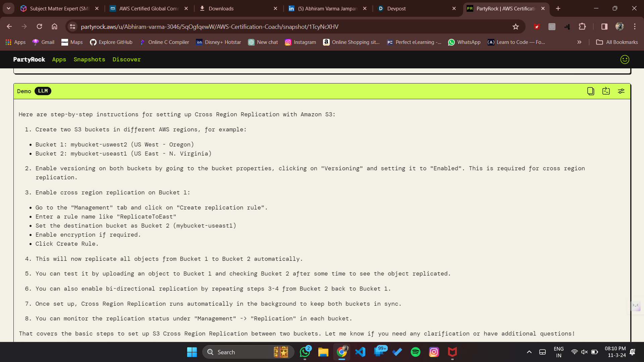Switch to the Devpost tab
Viewport: 644px width, 362px height.
point(396,8)
